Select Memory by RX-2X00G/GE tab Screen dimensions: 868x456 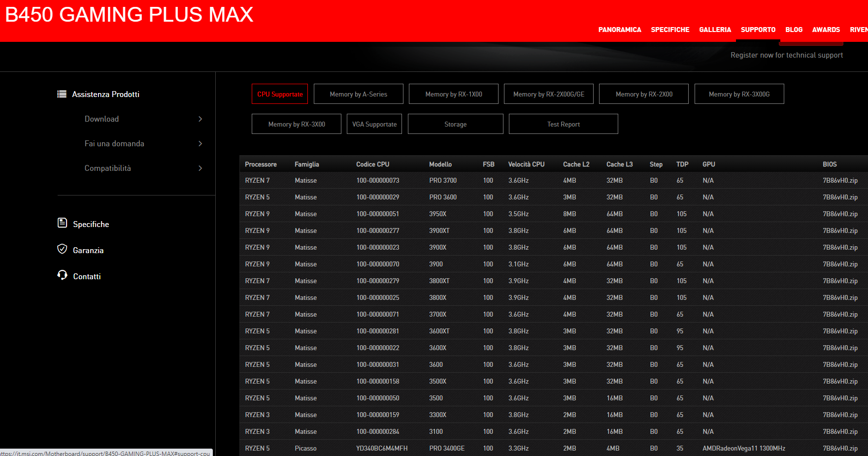[549, 94]
